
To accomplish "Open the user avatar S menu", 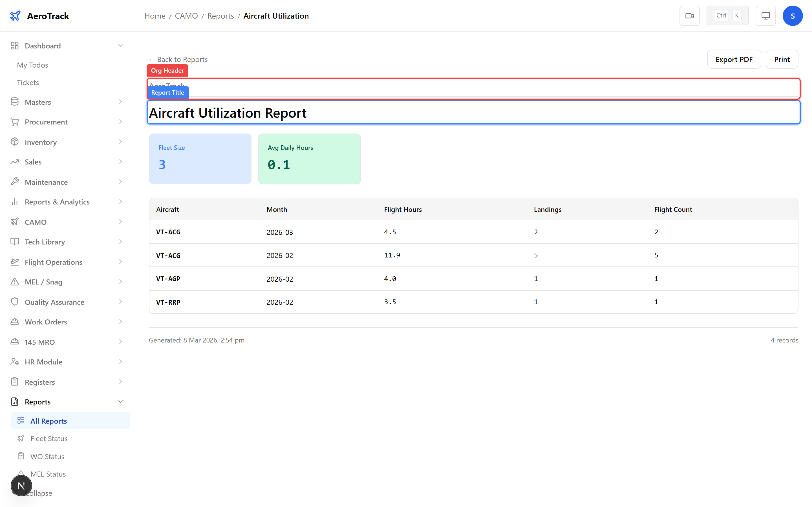I will (x=792, y=16).
